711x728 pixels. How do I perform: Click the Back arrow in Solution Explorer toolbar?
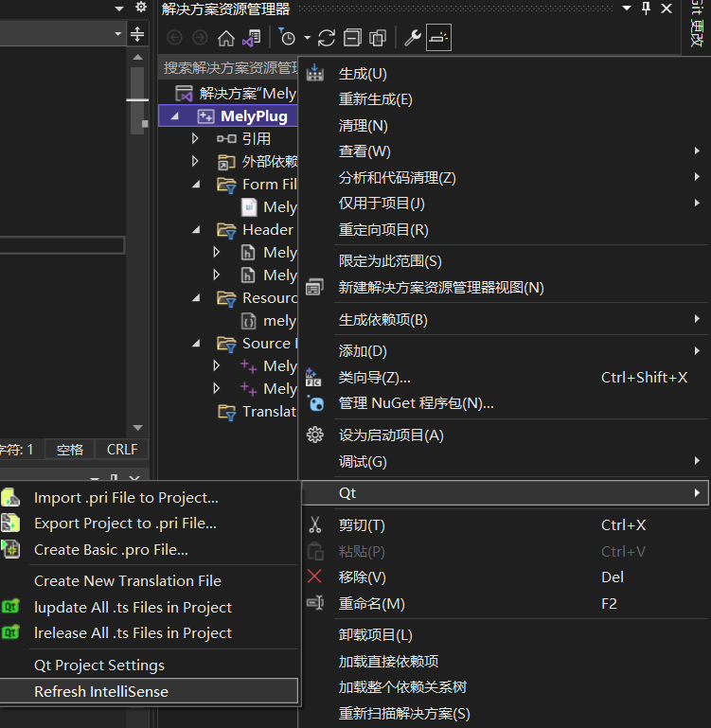[174, 38]
